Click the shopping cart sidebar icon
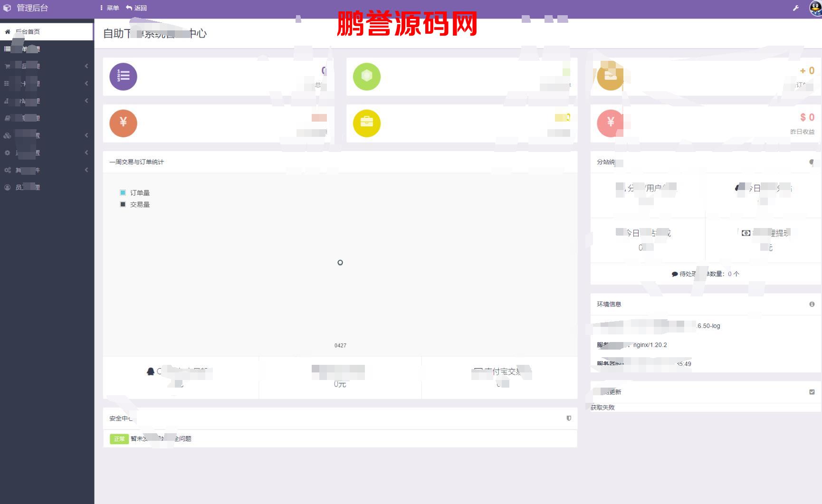 7,67
